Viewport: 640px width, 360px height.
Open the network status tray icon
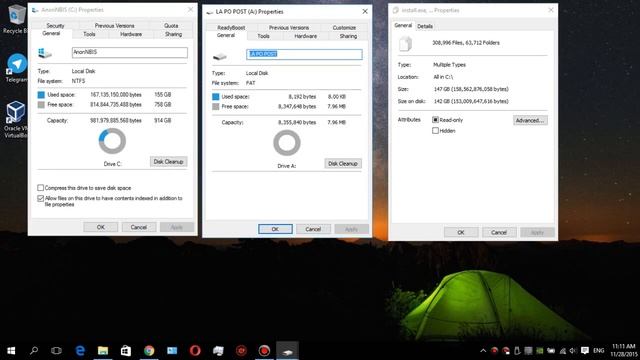point(563,351)
